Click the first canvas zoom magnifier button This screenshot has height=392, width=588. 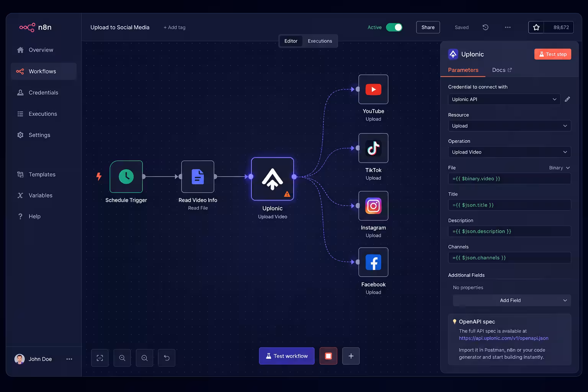[122, 358]
